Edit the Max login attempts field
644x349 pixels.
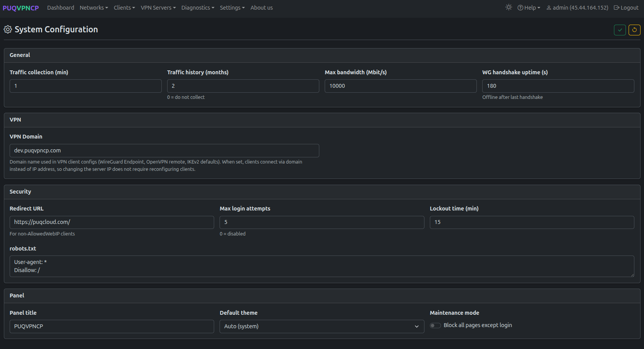[x=322, y=222]
